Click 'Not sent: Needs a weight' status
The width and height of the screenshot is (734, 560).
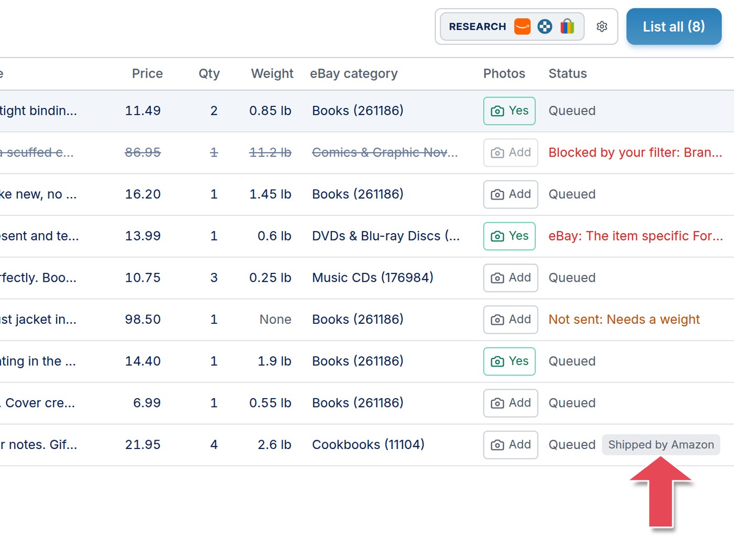coord(624,320)
